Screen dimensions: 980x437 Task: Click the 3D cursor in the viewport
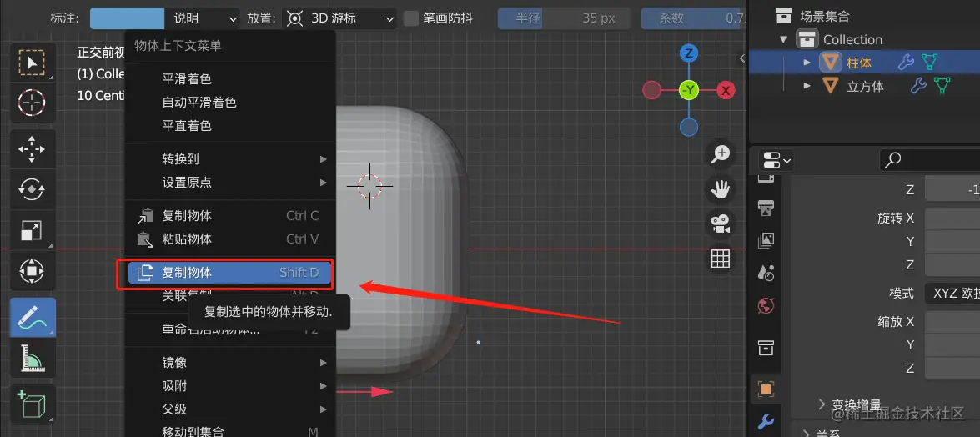(x=369, y=186)
